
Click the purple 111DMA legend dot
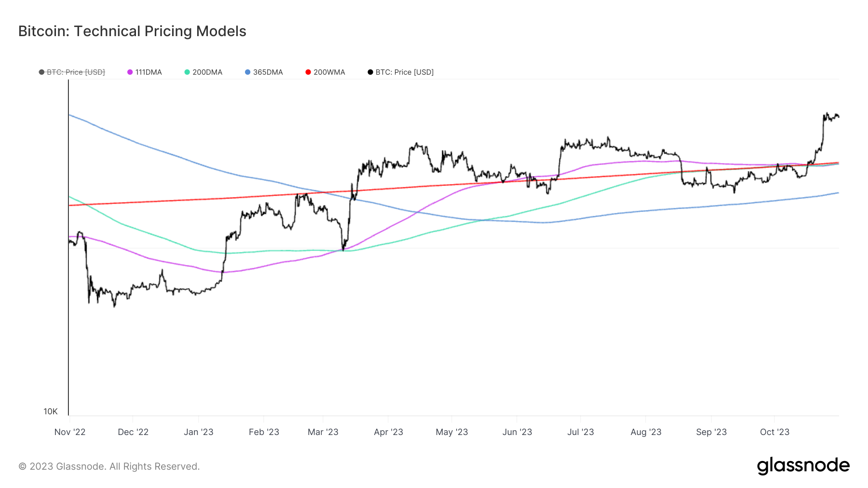click(130, 72)
